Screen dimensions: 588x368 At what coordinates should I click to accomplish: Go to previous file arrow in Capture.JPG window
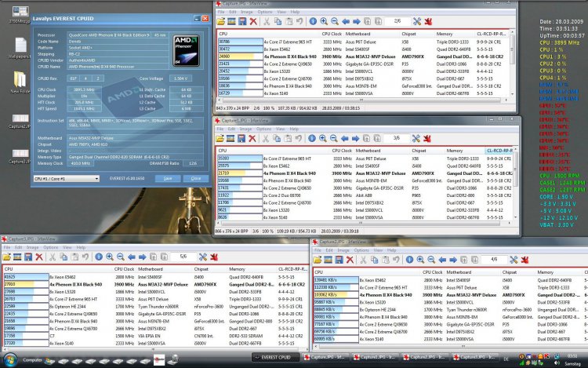[346, 21]
